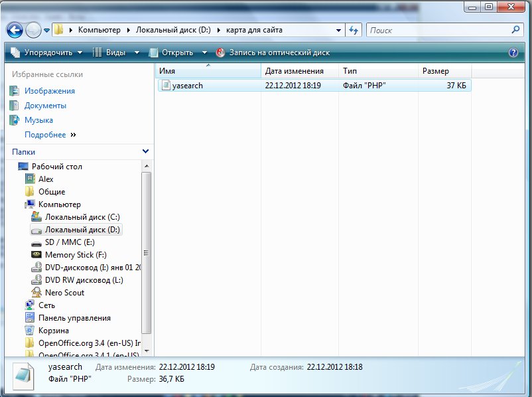This screenshot has width=532, height=397.
Task: Click Дата создания value 22.12.2012 18:18
Action: point(334,367)
